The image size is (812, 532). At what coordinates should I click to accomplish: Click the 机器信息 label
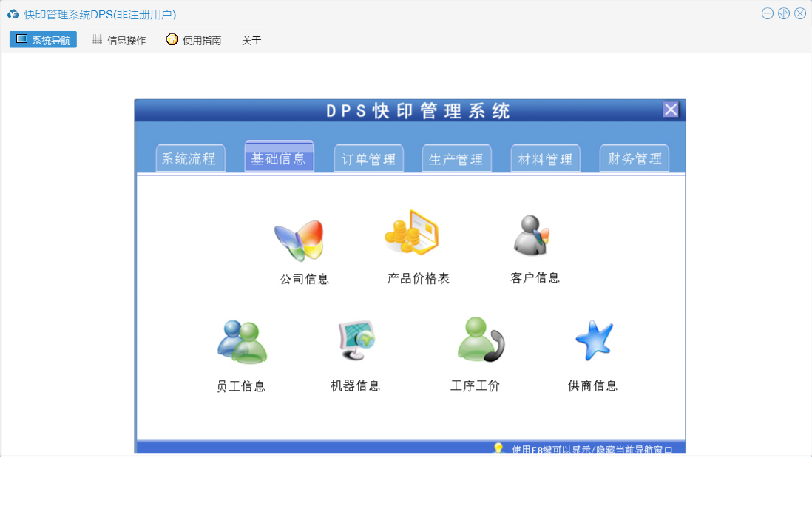355,386
